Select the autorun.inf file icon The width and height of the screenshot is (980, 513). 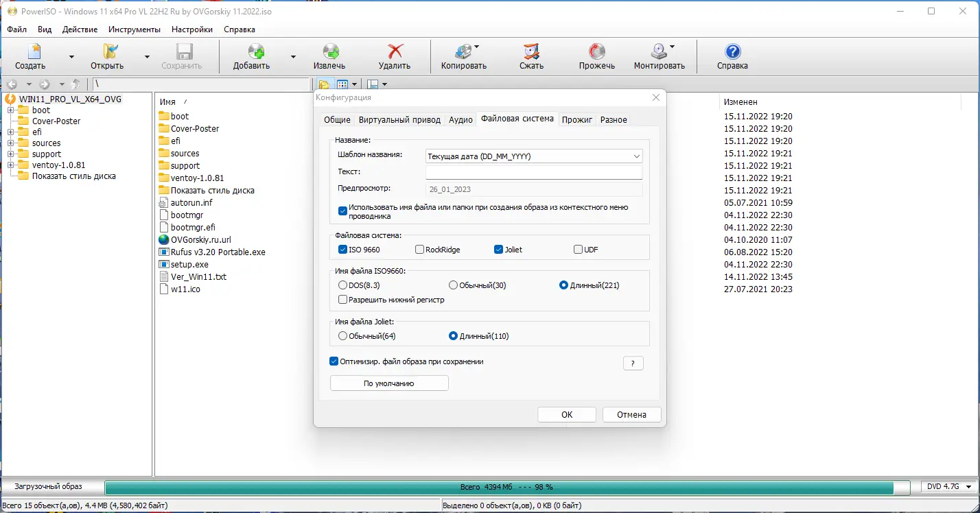[x=163, y=203]
